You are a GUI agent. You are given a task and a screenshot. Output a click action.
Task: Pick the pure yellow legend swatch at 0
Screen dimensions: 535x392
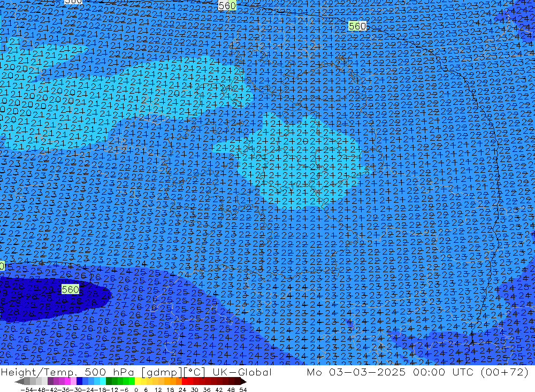138,381
